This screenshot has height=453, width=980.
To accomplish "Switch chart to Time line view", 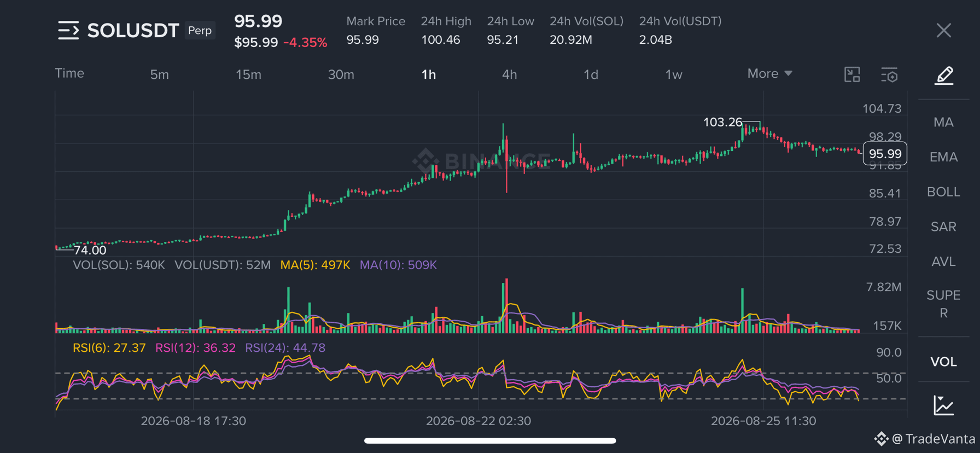I will (x=69, y=73).
